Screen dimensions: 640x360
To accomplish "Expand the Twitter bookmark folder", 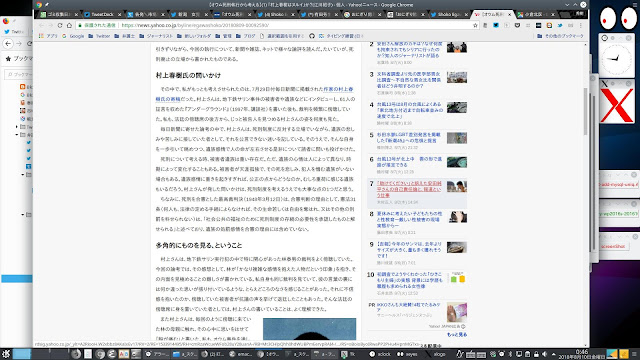I will click(x=99, y=36).
